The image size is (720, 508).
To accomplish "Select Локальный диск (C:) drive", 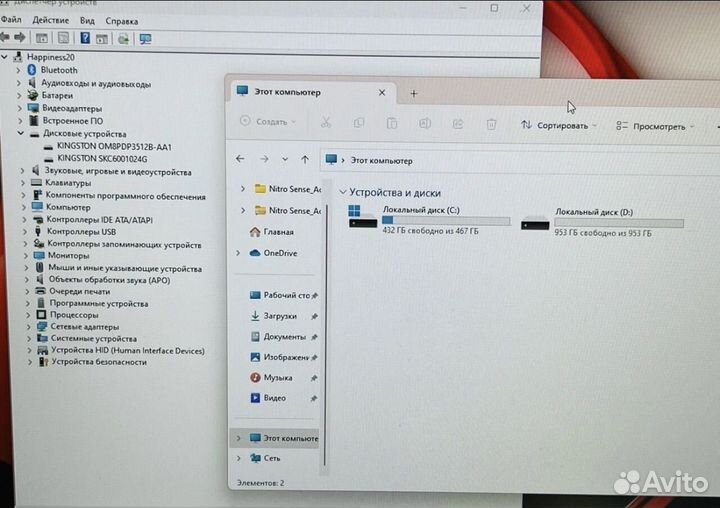I will (x=429, y=220).
